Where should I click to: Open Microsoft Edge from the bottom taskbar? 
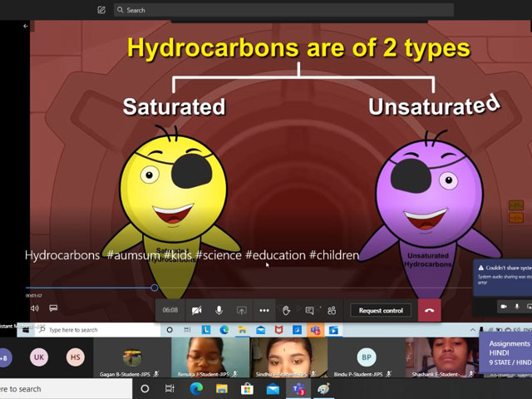point(196,388)
